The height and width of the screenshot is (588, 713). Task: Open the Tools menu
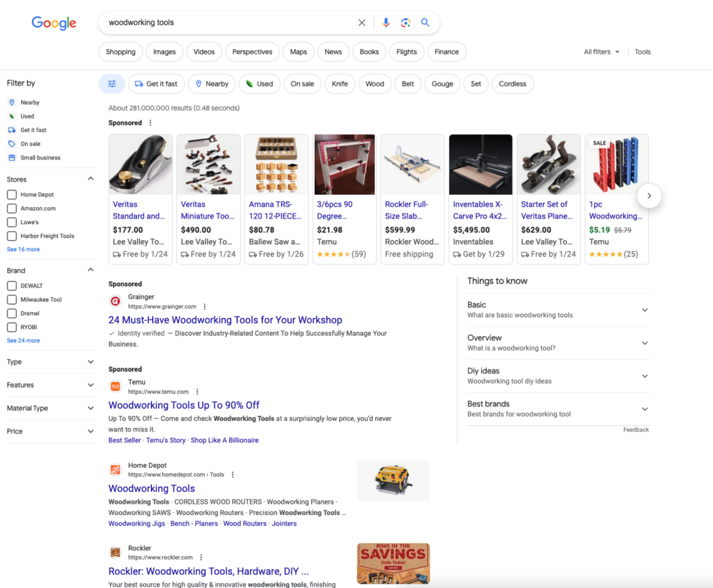[643, 51]
